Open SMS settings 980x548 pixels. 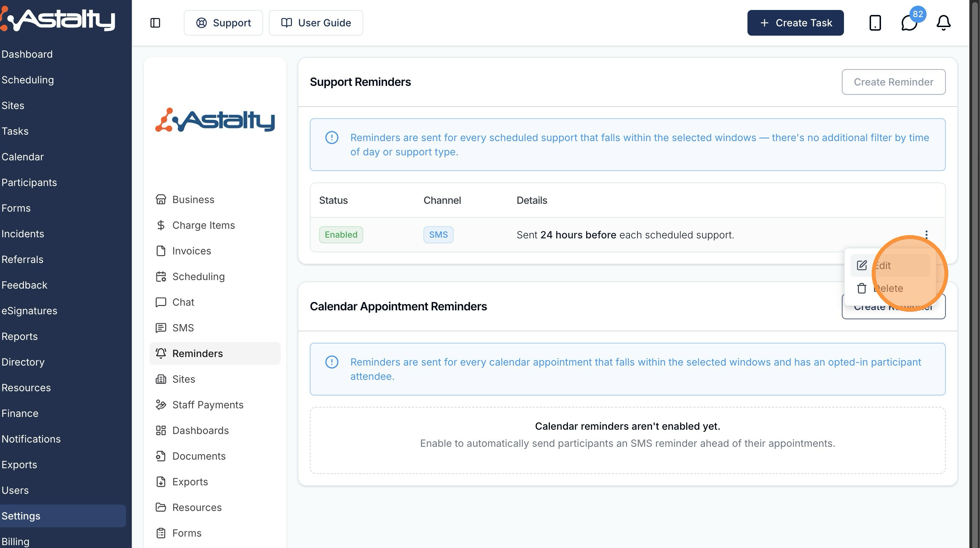pos(215,328)
